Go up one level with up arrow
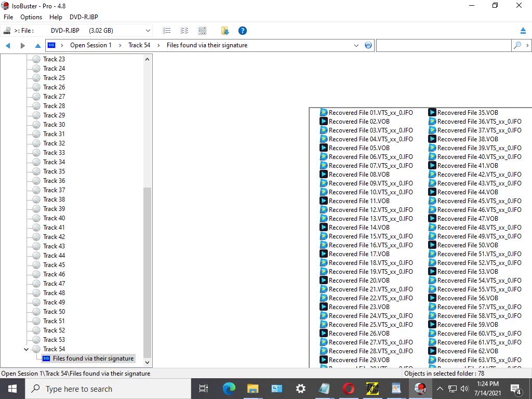 click(37, 46)
